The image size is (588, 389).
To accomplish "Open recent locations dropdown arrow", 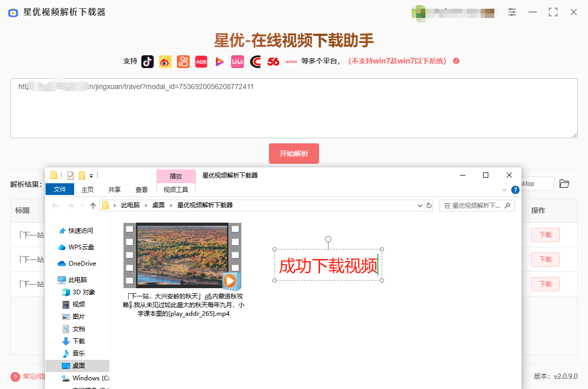I will [82, 205].
